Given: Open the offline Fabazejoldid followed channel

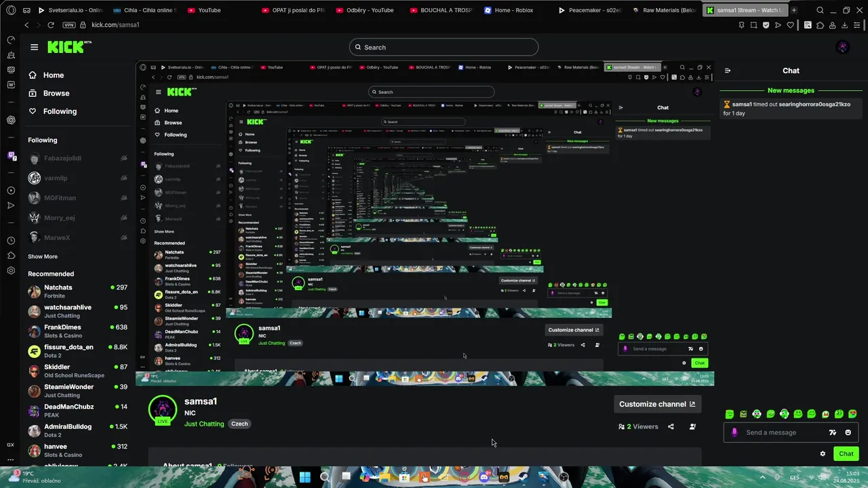Looking at the screenshot, I should pyautogui.click(x=77, y=159).
